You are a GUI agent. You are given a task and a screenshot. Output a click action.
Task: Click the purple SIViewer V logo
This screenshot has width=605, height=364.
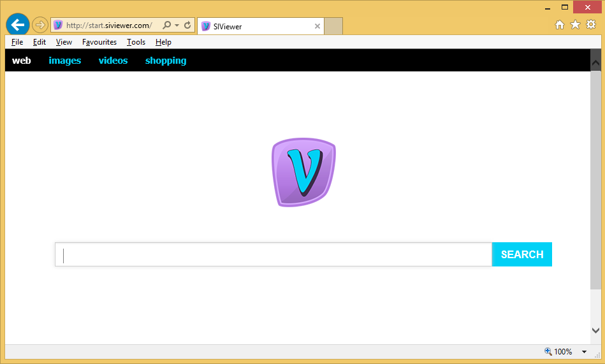[x=303, y=172]
